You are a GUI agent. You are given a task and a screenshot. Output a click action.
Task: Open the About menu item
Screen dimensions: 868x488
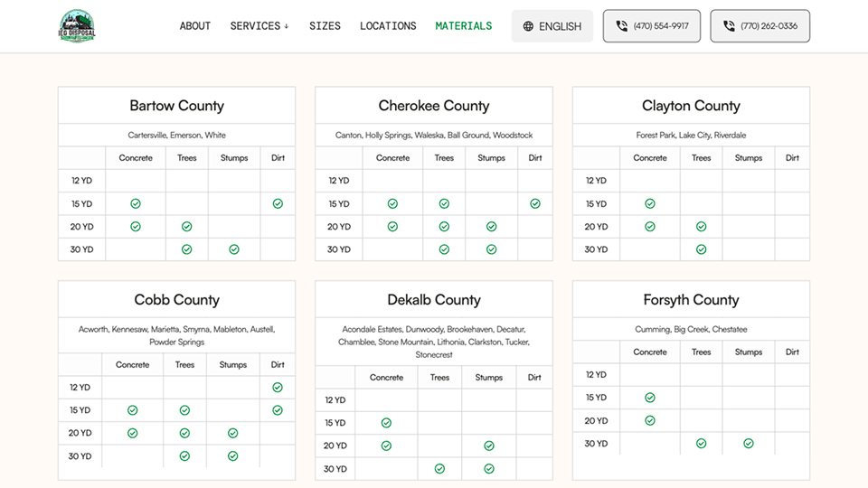click(195, 26)
